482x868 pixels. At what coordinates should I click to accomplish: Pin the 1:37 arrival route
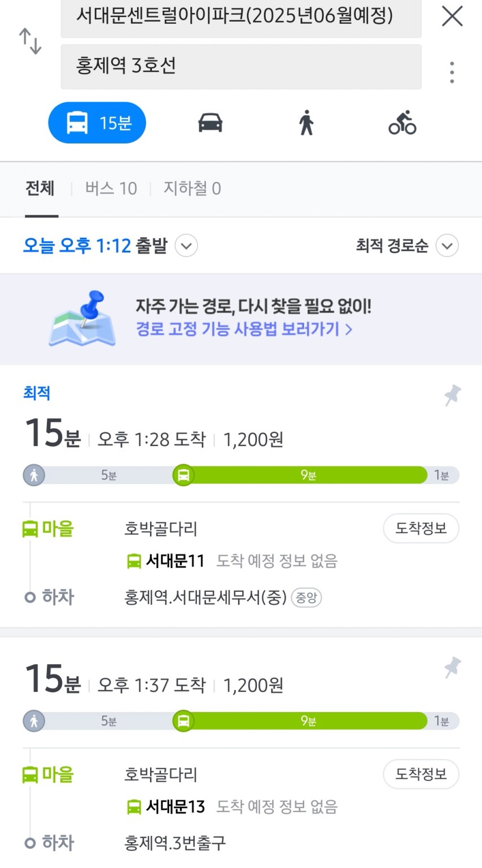[x=452, y=668]
